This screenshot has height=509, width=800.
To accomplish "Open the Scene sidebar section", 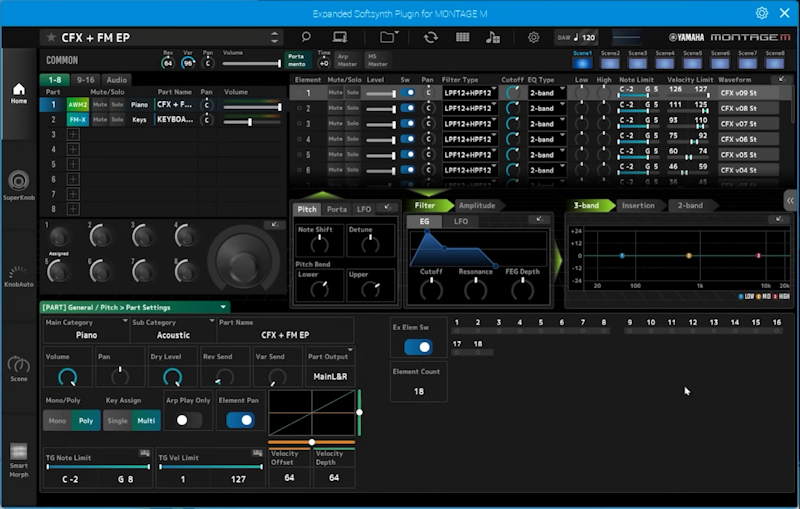I will pos(19,368).
